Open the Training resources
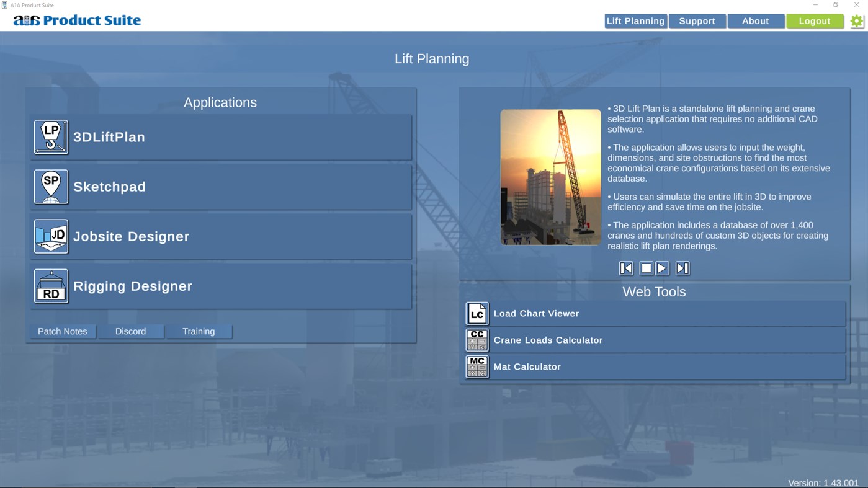 tap(198, 331)
